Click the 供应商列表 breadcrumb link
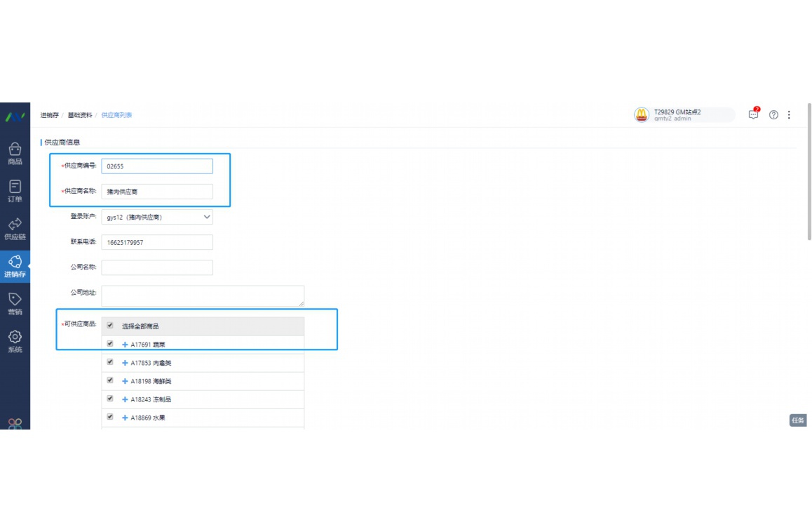The height and width of the screenshot is (532, 812). pos(116,115)
